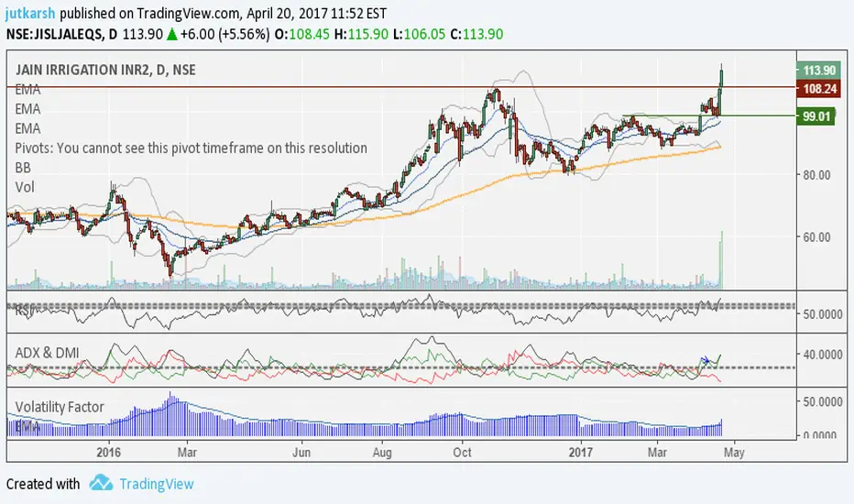Click the 2016 date axis label
This screenshot has height=504, width=854.
(108, 453)
